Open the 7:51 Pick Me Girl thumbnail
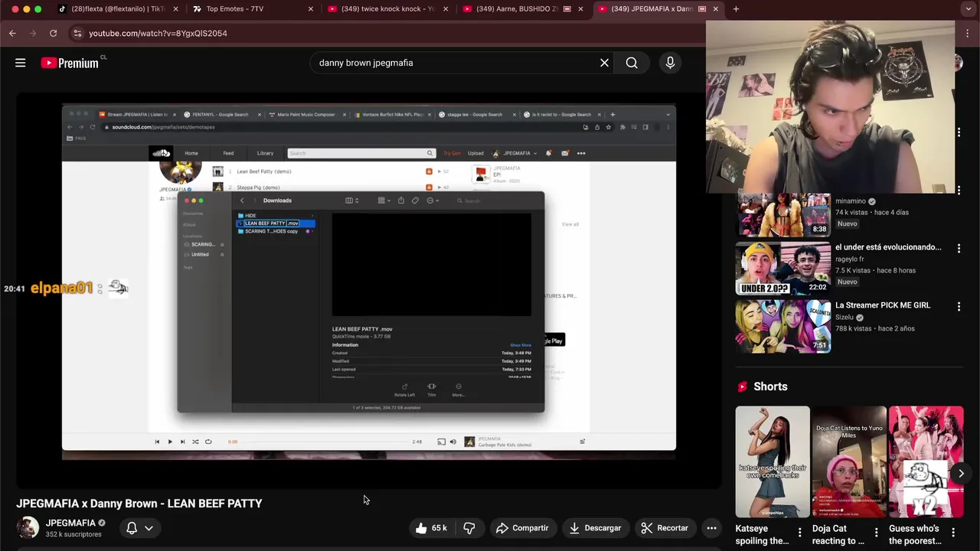The height and width of the screenshot is (551, 980). pyautogui.click(x=782, y=326)
